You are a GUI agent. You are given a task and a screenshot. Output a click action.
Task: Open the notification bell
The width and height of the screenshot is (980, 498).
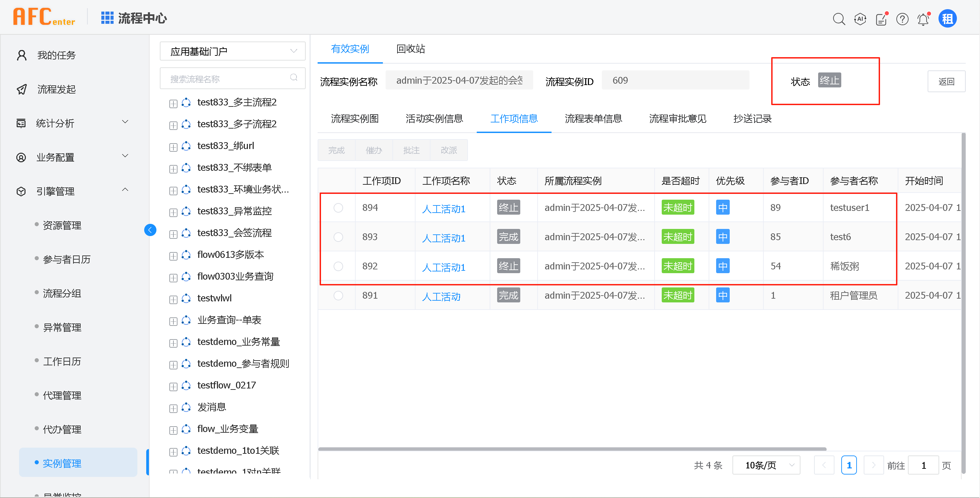(x=923, y=19)
